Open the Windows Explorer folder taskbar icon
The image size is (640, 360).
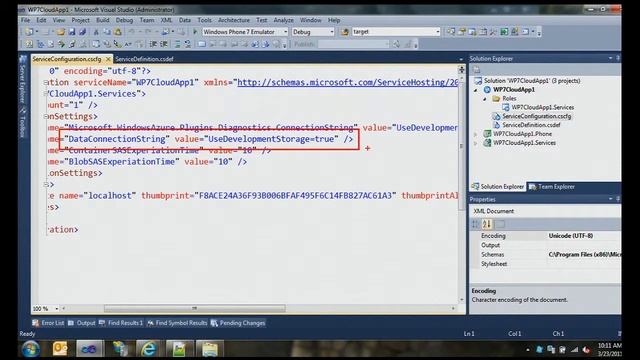(x=210, y=349)
